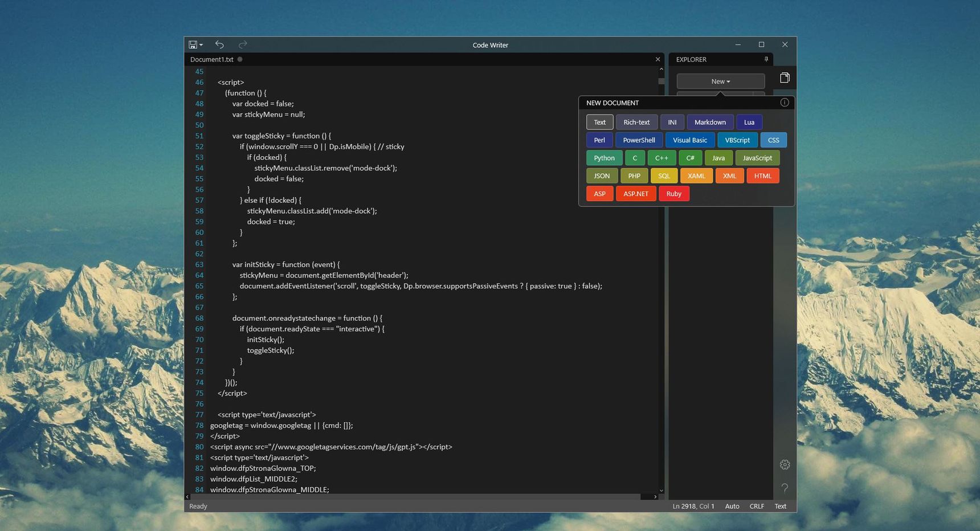980x531 pixels.
Task: Click the vertical scrollbar thumb
Action: [661, 81]
